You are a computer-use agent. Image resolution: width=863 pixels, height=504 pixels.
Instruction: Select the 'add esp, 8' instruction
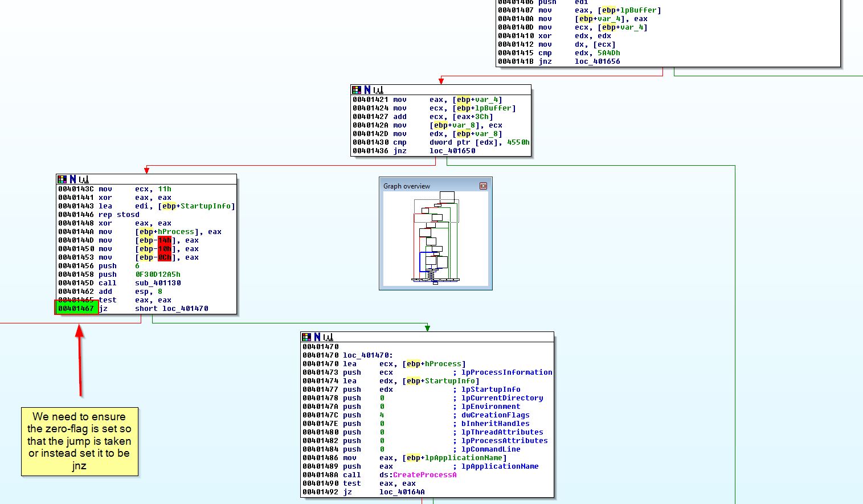pyautogui.click(x=110, y=292)
